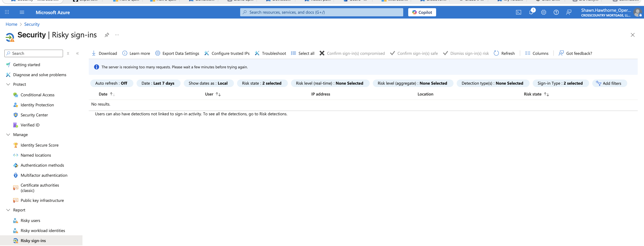This screenshot has width=644, height=246.
Task: Open Export Data Settings
Action: (177, 53)
